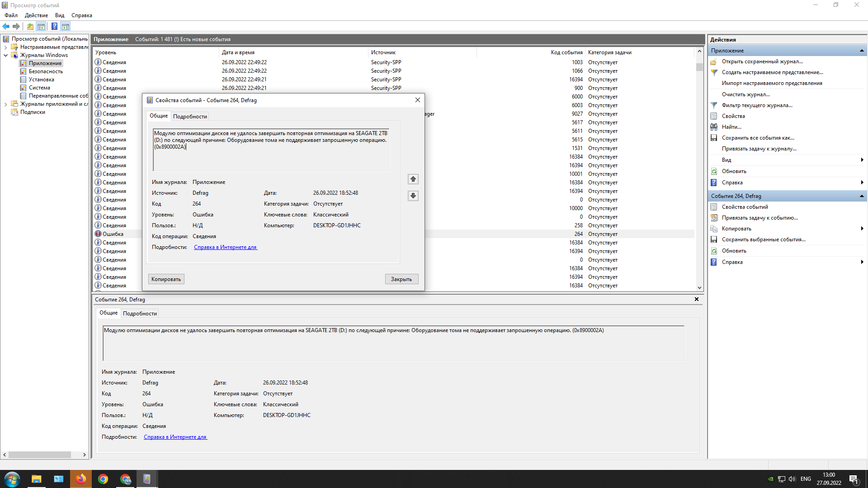The width and height of the screenshot is (868, 488).
Task: Switch to Подробности tab in dialog
Action: (x=190, y=117)
